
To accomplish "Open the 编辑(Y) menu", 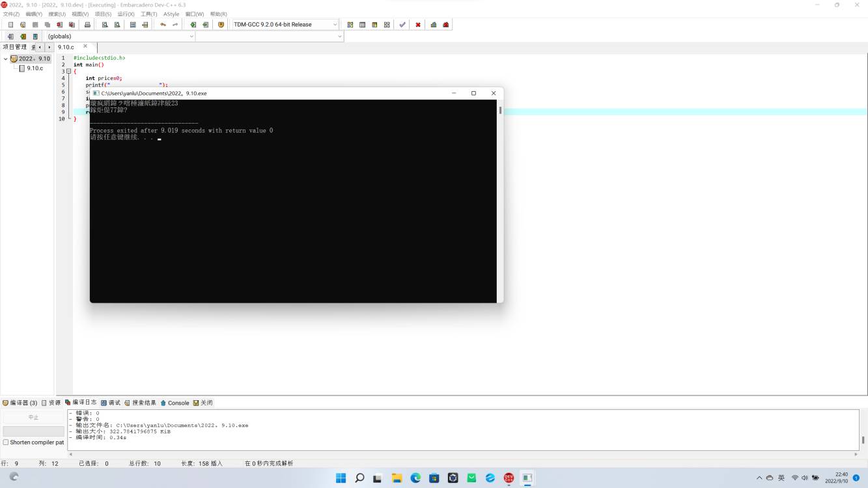I will pos(34,14).
